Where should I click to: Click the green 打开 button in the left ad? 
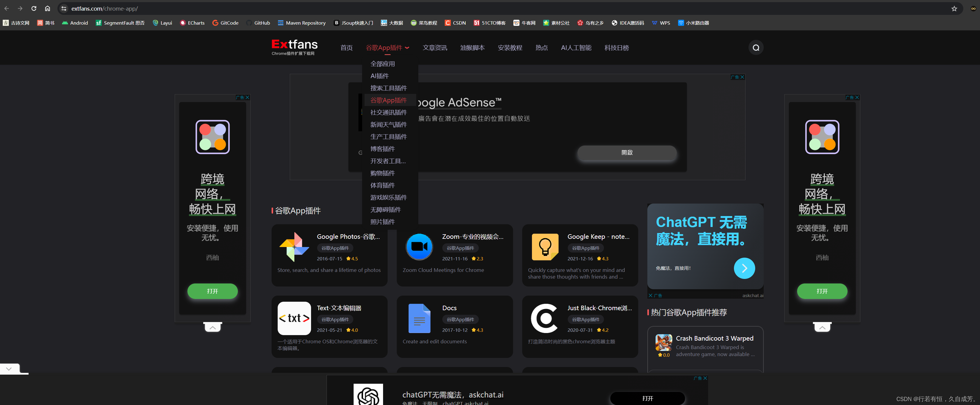click(212, 291)
